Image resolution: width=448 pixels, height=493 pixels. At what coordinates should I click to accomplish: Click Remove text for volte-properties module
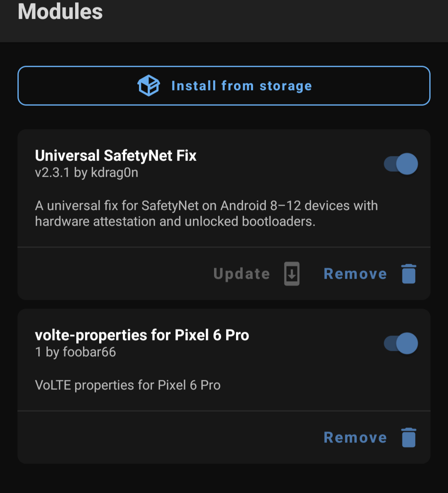click(355, 437)
